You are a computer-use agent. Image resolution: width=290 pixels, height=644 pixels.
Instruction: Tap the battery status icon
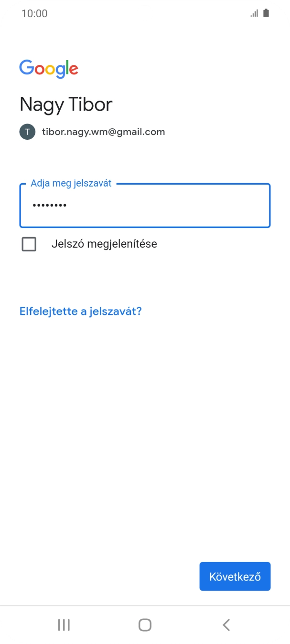[x=266, y=13]
